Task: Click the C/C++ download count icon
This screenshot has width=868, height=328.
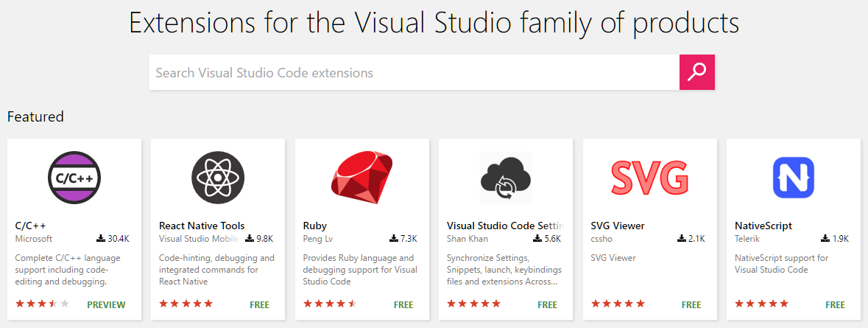Action: pos(101,239)
